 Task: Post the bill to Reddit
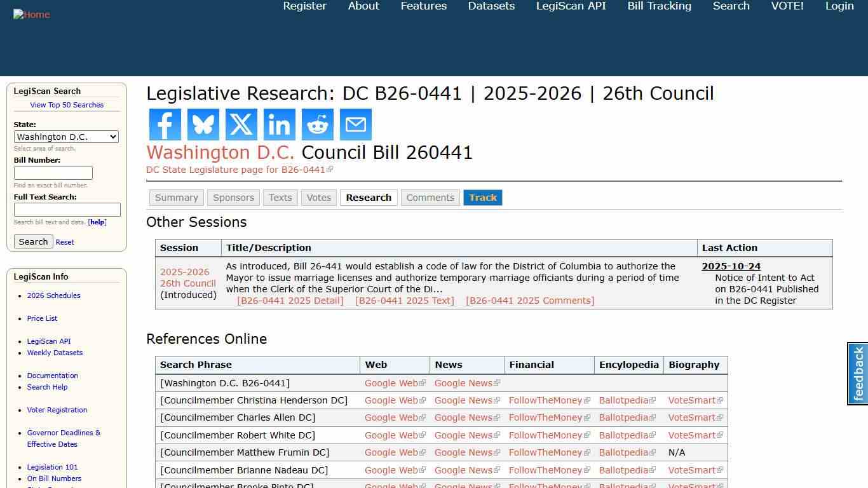pos(317,125)
